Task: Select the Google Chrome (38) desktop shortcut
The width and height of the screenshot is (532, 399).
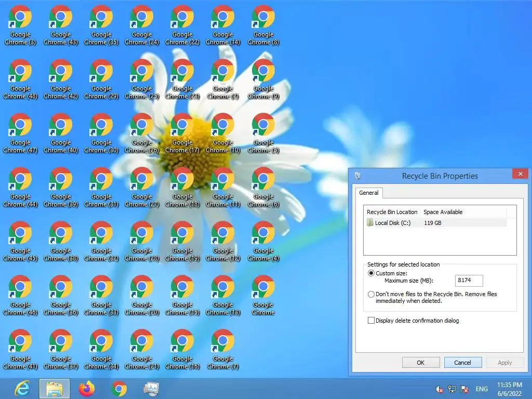Action: tap(61, 241)
